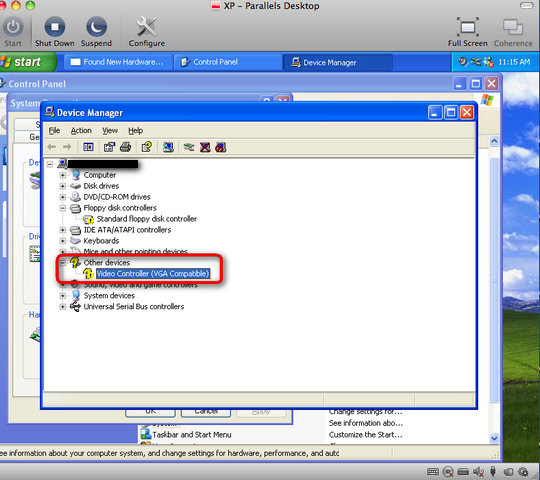Select Universal Serial Bus controllers label
The width and height of the screenshot is (540, 480).
point(134,307)
